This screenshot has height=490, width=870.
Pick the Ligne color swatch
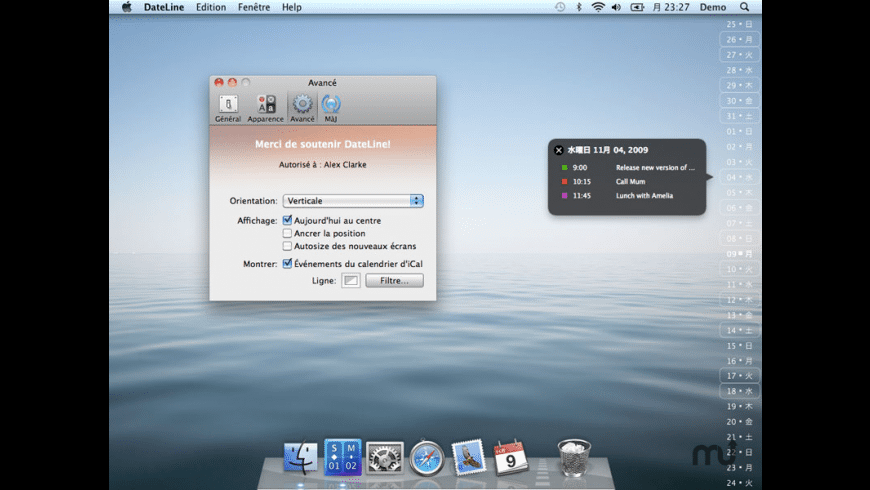click(350, 281)
